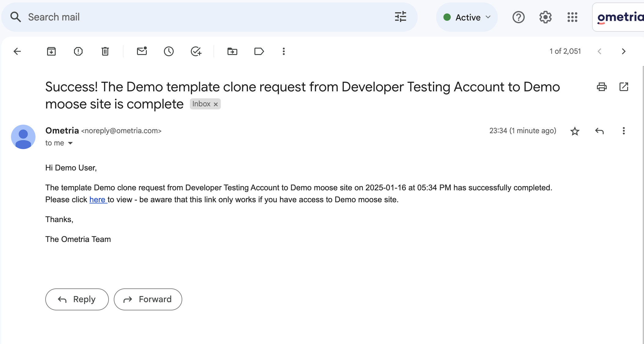Add this email to Tasks
The image size is (644, 344).
(x=196, y=51)
